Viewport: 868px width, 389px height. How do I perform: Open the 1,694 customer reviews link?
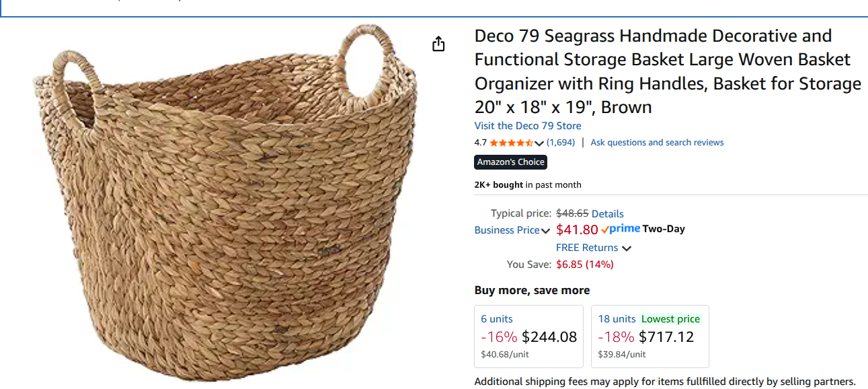[561, 143]
